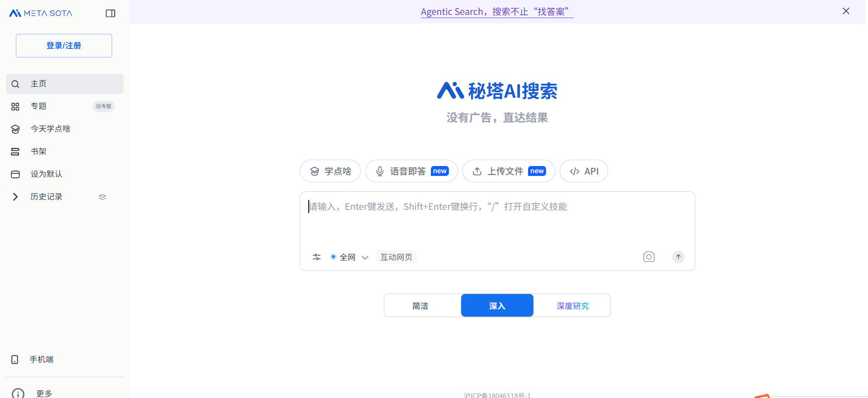
Task: Open the Agentic Search banner link
Action: 496,12
